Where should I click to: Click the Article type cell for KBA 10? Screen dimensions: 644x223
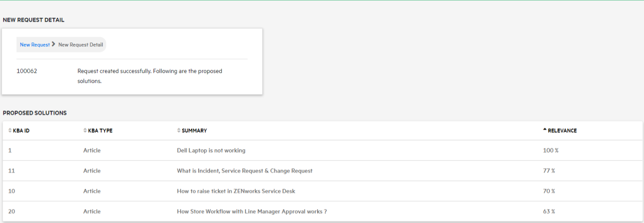[92, 191]
